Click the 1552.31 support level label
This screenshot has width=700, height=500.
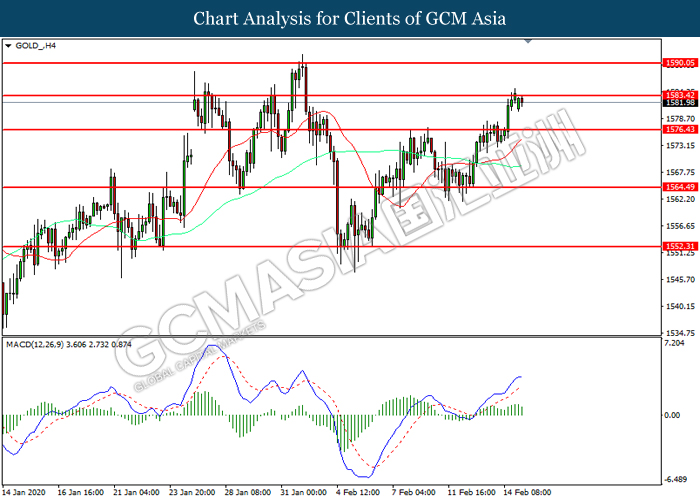point(680,246)
